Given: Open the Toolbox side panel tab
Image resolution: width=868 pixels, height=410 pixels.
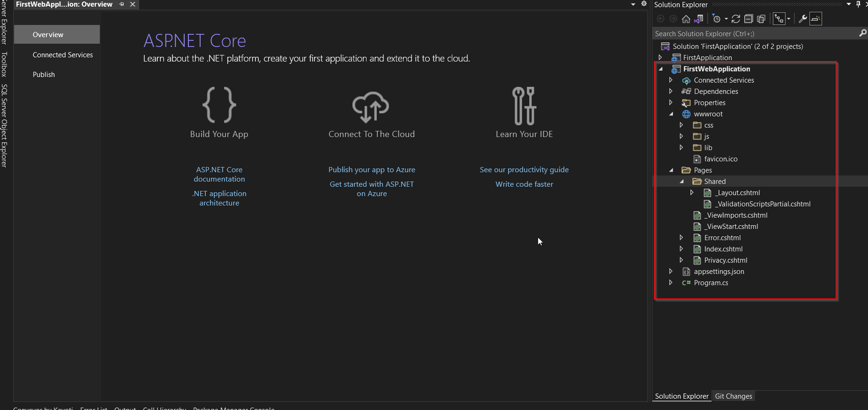Looking at the screenshot, I should (4, 64).
